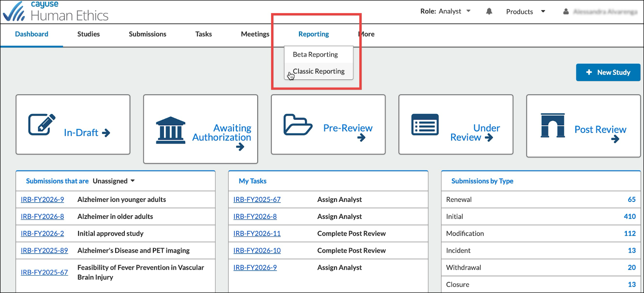The image size is (644, 293).
Task: Click Withdrawal count 20
Action: click(x=632, y=267)
